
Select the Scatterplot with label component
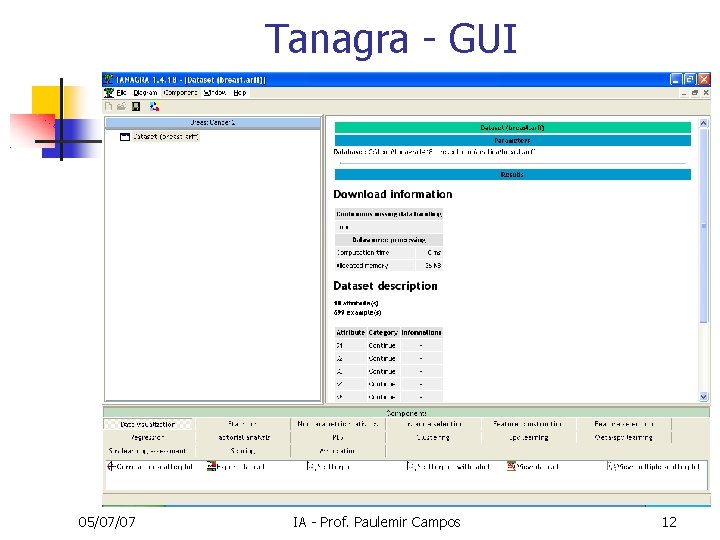pos(449,467)
